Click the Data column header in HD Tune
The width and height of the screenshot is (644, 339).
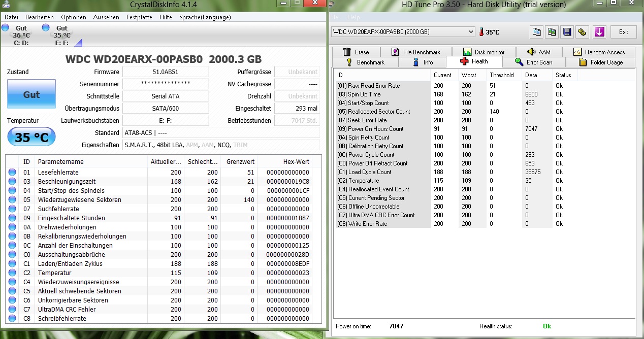[537, 75]
